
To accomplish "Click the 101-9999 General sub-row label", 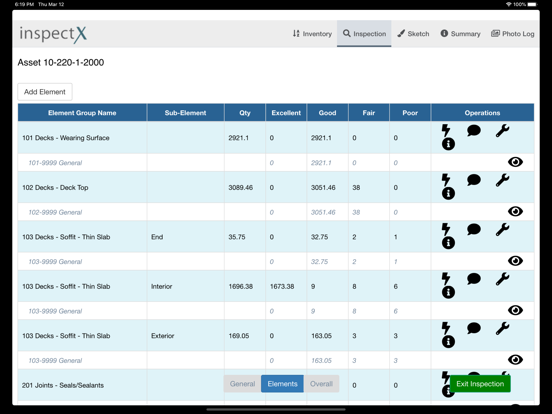I will [55, 163].
